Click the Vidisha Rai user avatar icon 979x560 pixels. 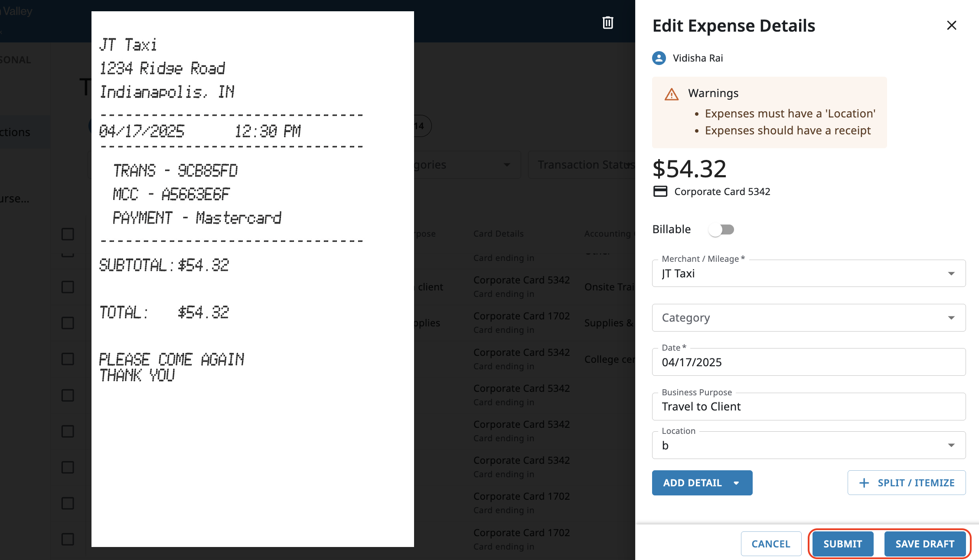click(659, 58)
